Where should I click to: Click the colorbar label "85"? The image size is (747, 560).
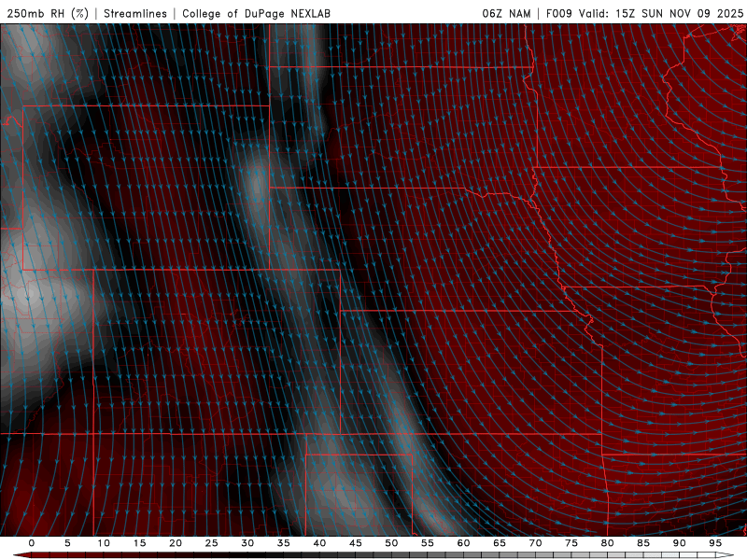tap(643, 543)
